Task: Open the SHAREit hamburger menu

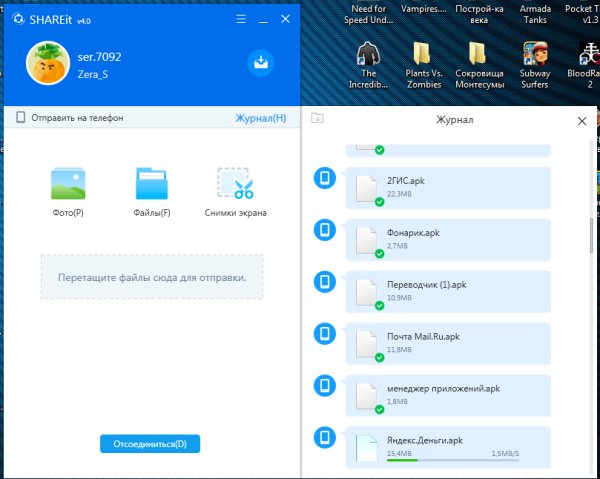Action: coord(241,19)
